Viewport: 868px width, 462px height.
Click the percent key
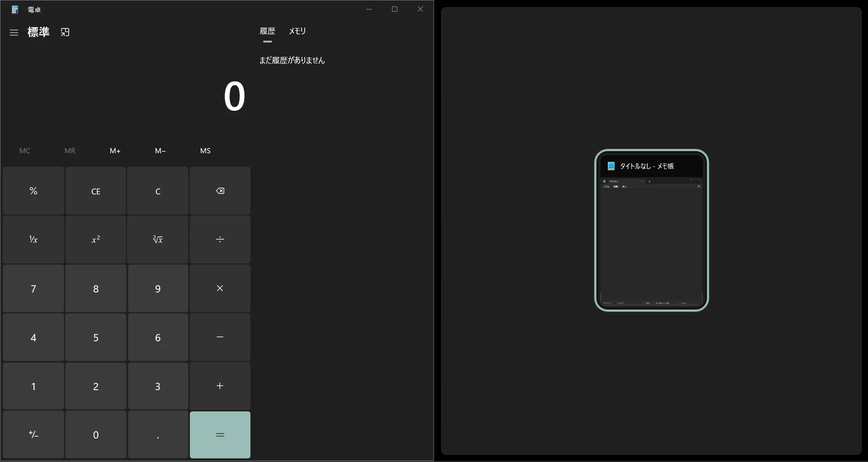33,191
